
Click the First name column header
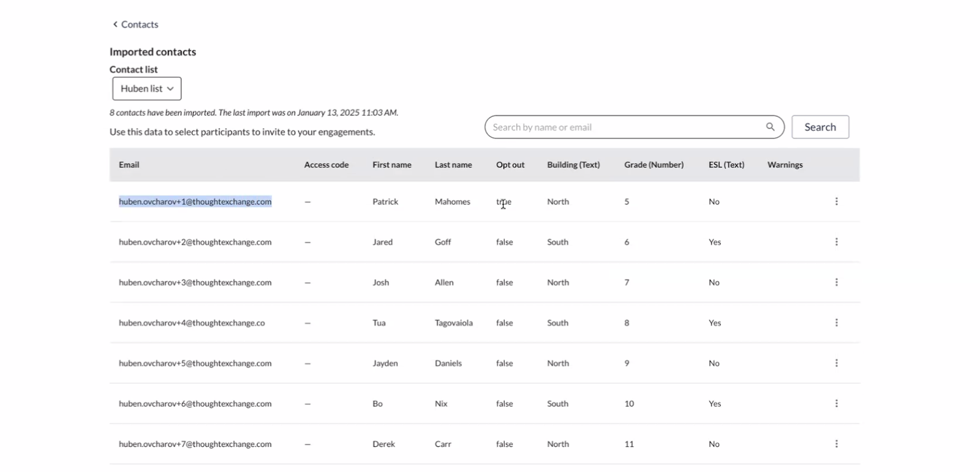point(392,165)
